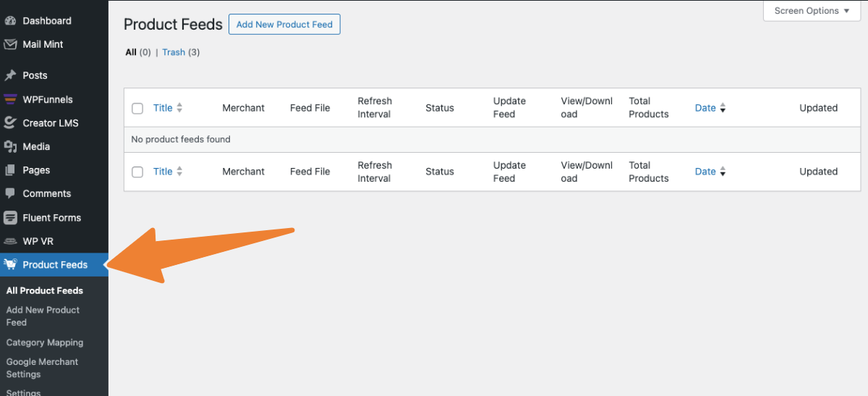Open the Comments menu item

pos(46,193)
